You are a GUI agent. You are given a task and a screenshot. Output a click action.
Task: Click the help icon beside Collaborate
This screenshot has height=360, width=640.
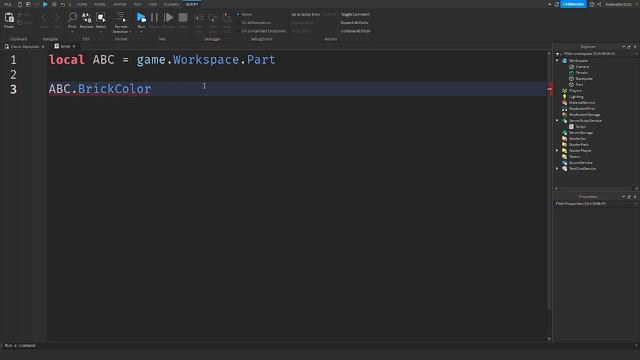[592, 4]
